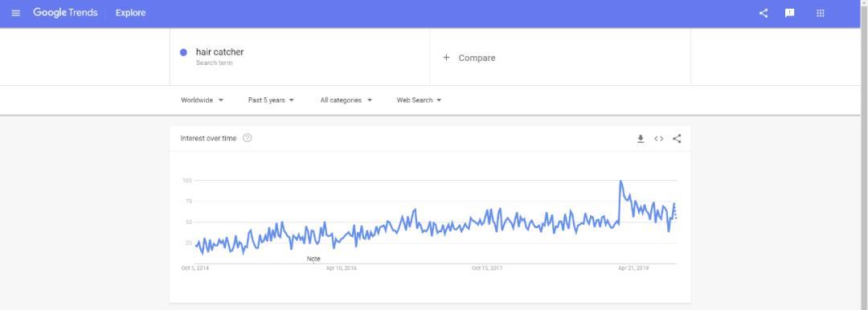This screenshot has width=868, height=310.
Task: Click the Google Trends logo
Action: (x=65, y=13)
